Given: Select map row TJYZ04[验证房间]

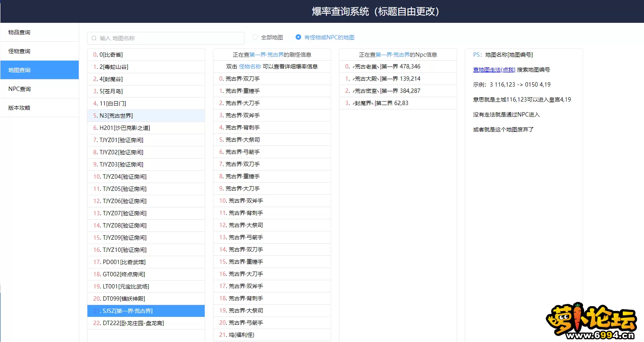Looking at the screenshot, I should [x=146, y=177].
